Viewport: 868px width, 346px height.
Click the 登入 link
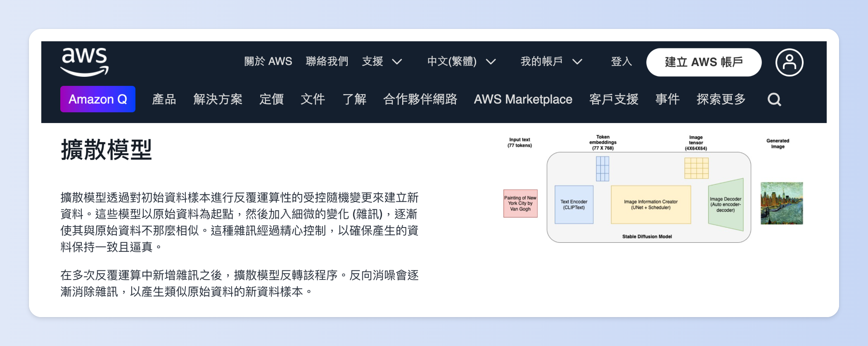pyautogui.click(x=621, y=62)
